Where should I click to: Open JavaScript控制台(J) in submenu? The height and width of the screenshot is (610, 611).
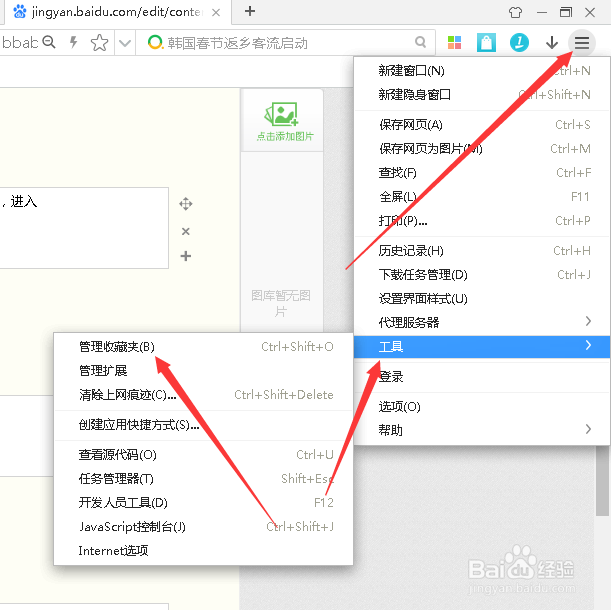[x=203, y=527]
